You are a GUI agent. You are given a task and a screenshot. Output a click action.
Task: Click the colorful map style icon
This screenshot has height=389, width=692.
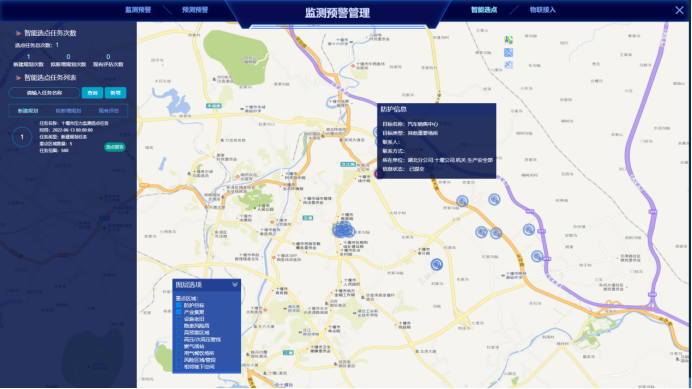point(508,40)
